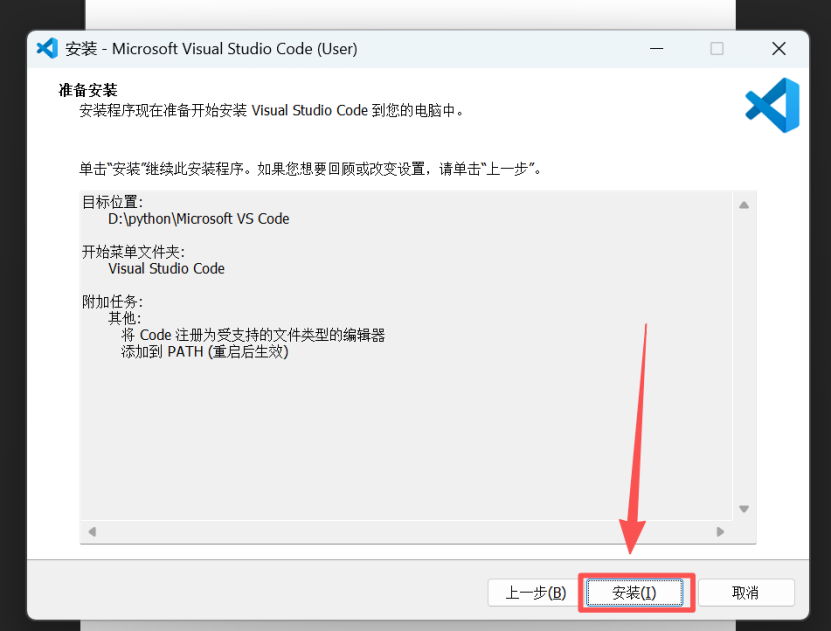The height and width of the screenshot is (631, 831).
Task: Close the setup window
Action: [779, 49]
